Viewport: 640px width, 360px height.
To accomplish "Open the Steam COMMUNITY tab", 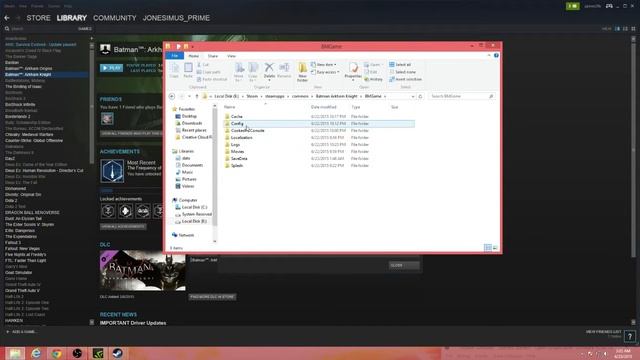I will pos(115,18).
